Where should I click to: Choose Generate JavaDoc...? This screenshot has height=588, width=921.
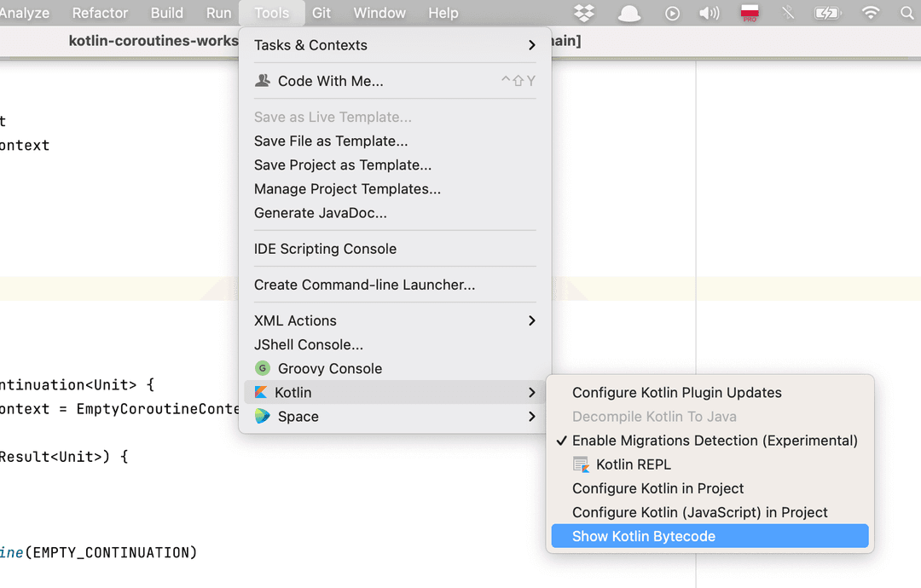(320, 213)
